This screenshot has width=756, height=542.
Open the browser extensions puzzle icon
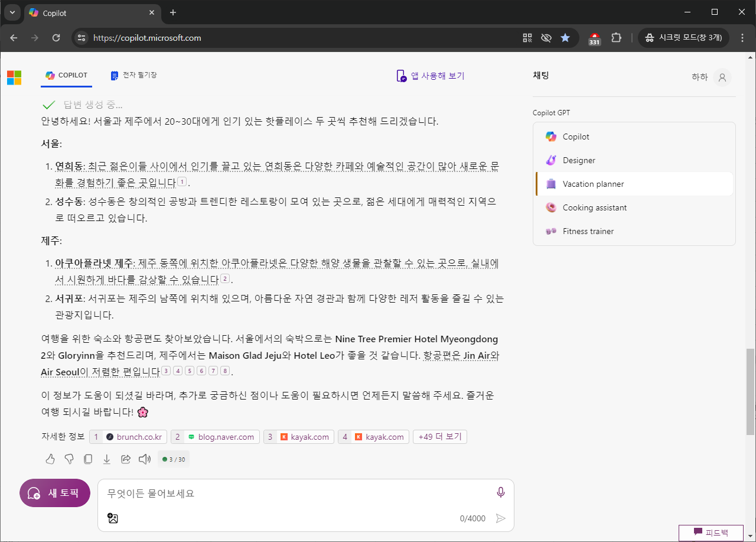point(616,38)
